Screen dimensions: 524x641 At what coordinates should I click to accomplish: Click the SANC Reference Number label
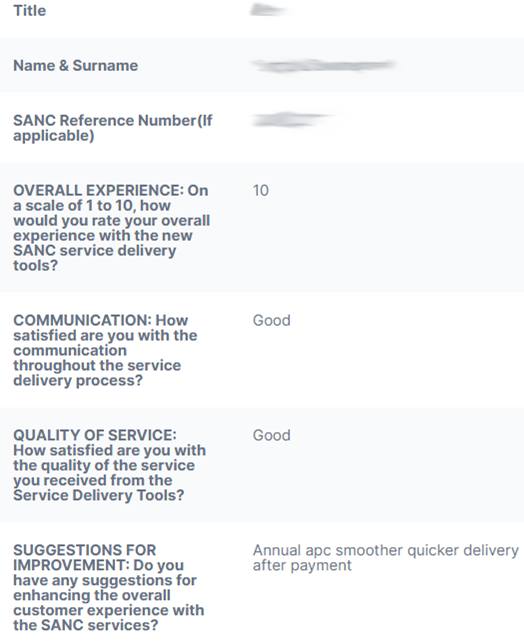(113, 121)
